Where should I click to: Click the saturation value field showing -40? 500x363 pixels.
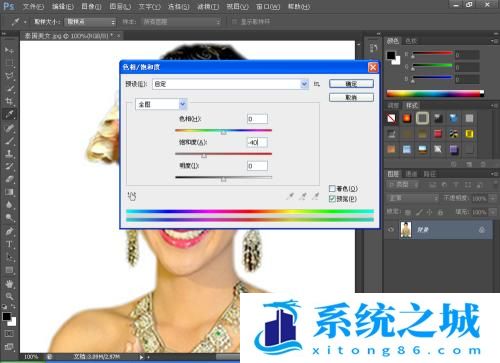coord(257,142)
